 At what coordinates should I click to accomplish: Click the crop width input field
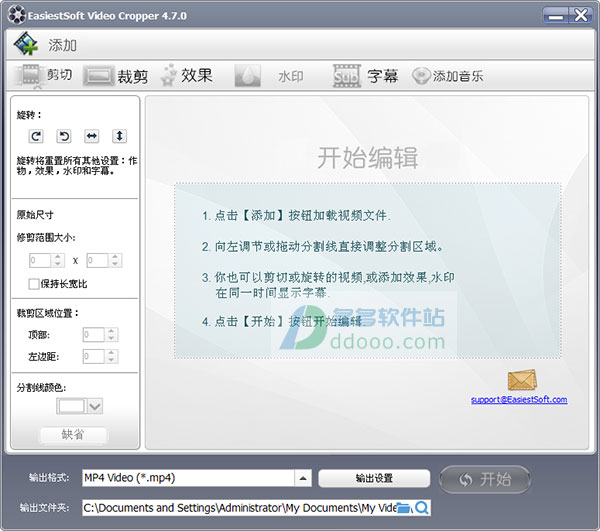[40, 261]
